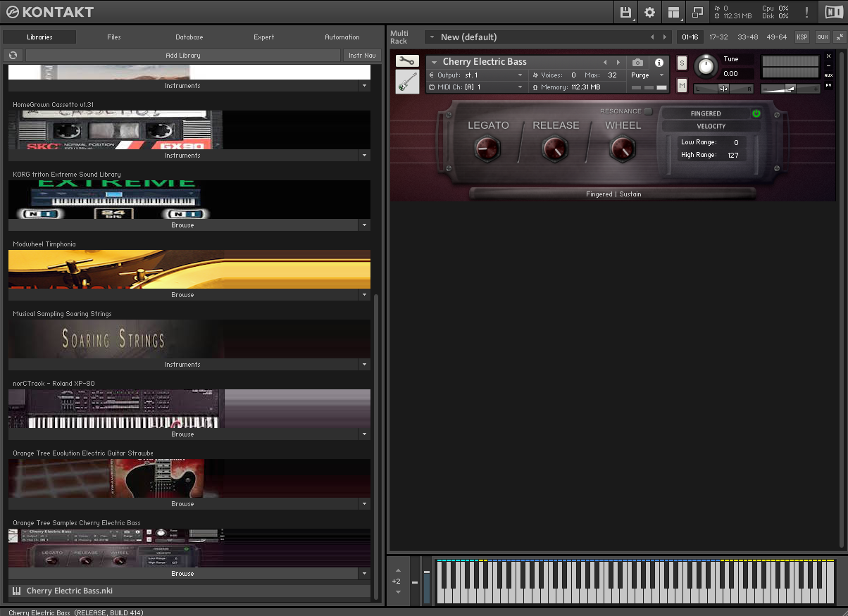Screen dimensions: 848x616
Task: Open the Output st. 1 dropdown
Action: click(476, 75)
